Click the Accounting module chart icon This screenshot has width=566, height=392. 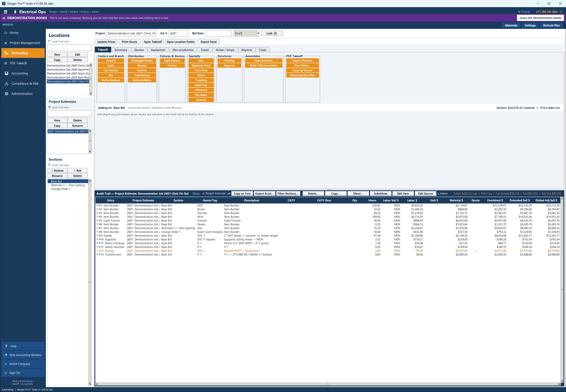coord(6,74)
